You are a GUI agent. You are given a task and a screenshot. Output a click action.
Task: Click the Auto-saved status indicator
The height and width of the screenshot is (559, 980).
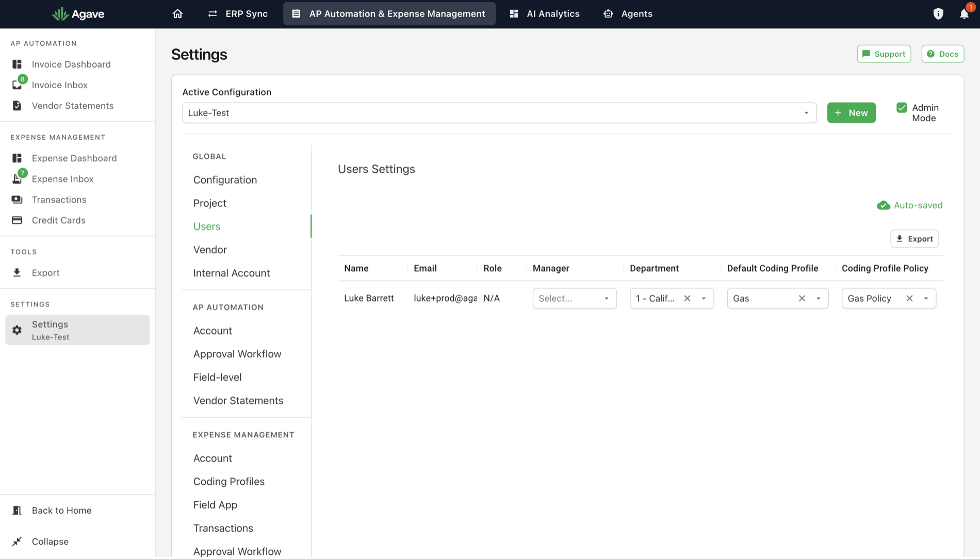909,206
